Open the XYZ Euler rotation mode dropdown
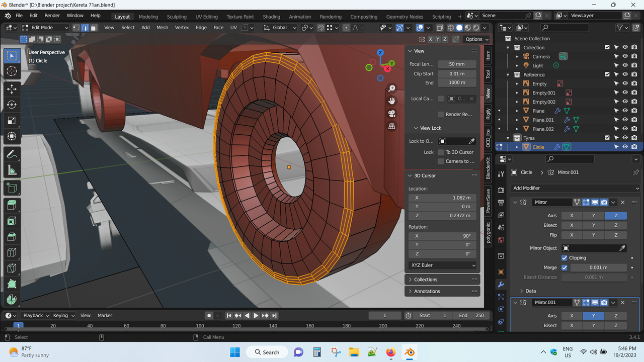The width and height of the screenshot is (644, 362). (x=442, y=265)
